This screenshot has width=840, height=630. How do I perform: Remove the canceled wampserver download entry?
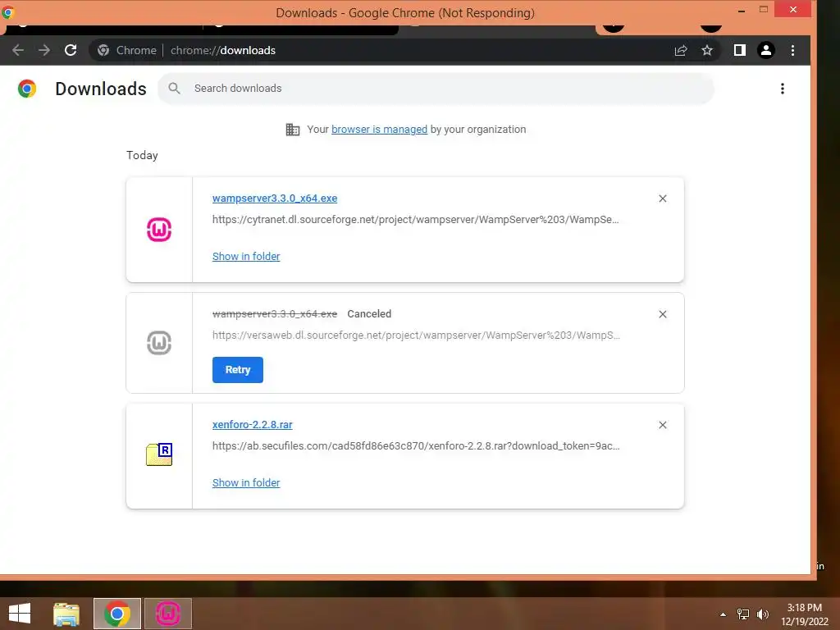pos(663,314)
